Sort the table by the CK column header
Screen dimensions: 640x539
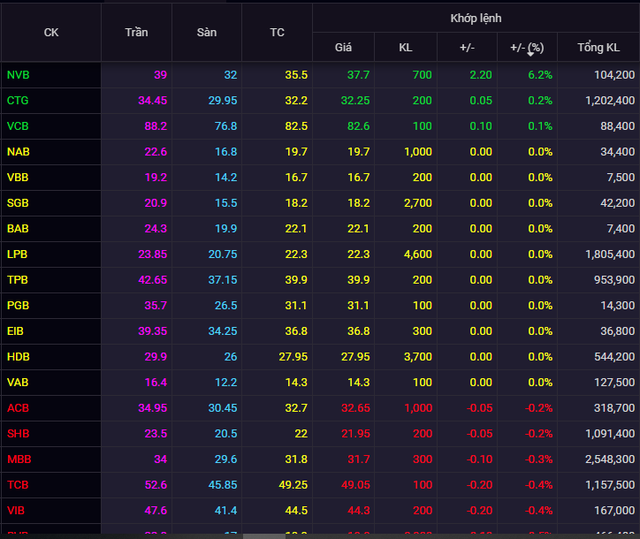coord(51,32)
